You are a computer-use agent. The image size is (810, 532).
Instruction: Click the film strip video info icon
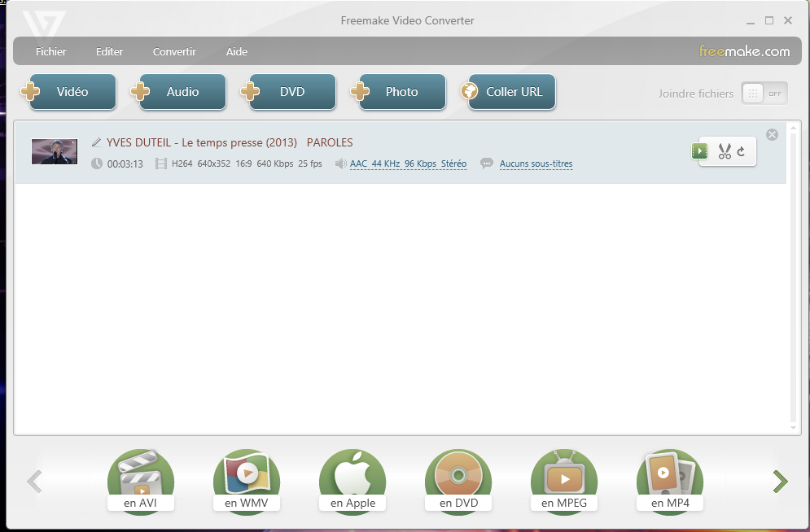[x=160, y=164]
